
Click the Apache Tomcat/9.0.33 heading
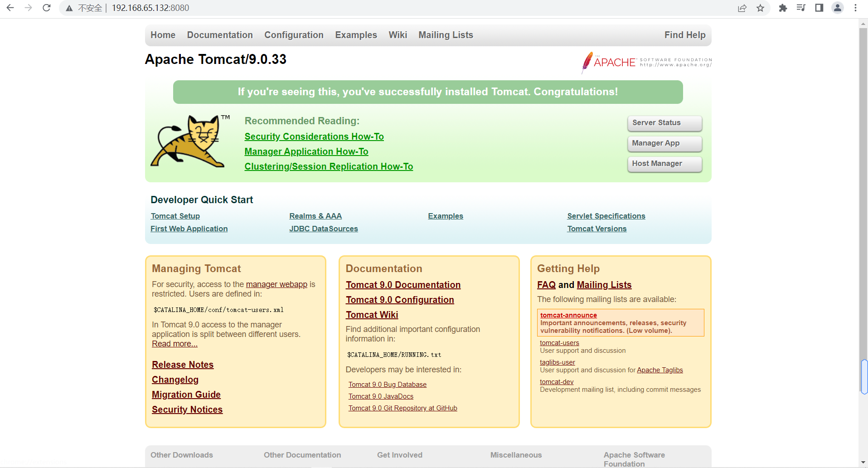(x=215, y=59)
